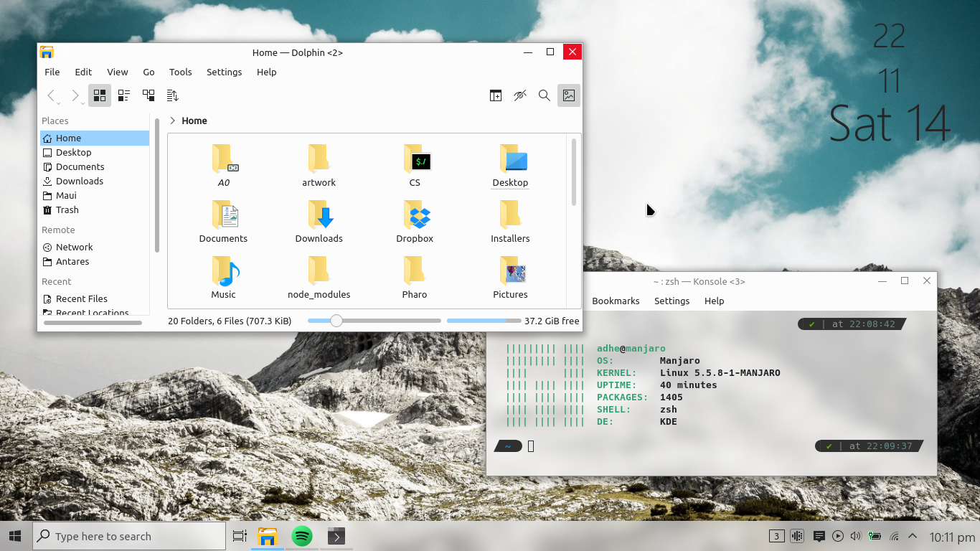Click the 37.2 GiB free space bar
The height and width of the screenshot is (551, 980).
point(484,321)
